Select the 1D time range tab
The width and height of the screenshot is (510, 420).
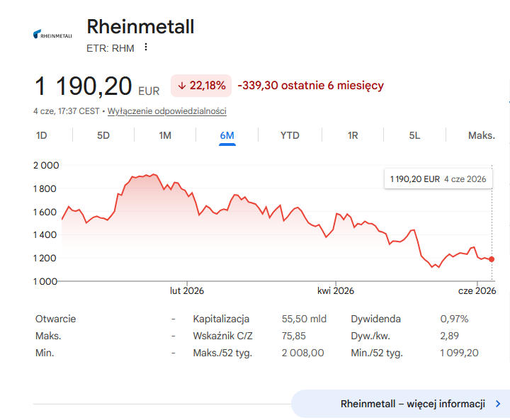click(42, 135)
